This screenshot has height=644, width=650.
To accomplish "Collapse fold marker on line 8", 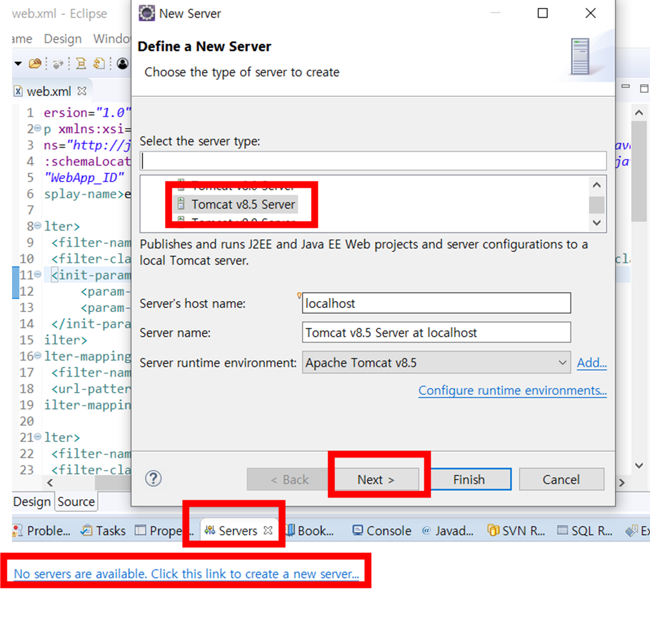I will pyautogui.click(x=38, y=226).
